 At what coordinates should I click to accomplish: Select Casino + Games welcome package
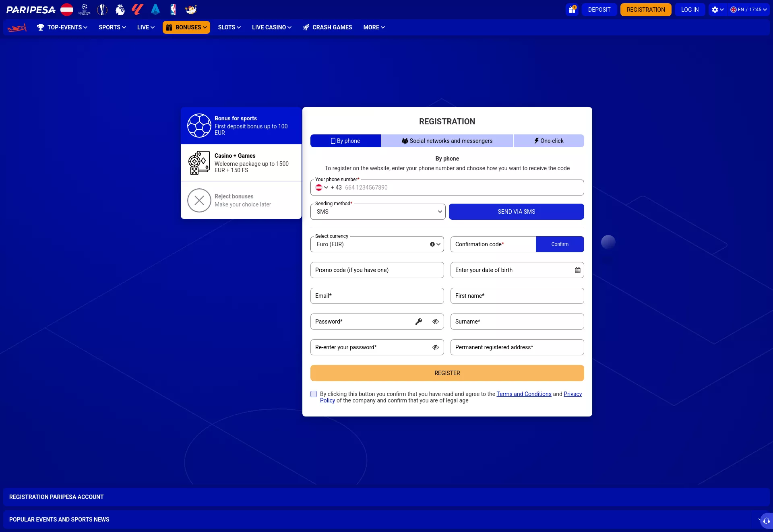[x=241, y=163]
